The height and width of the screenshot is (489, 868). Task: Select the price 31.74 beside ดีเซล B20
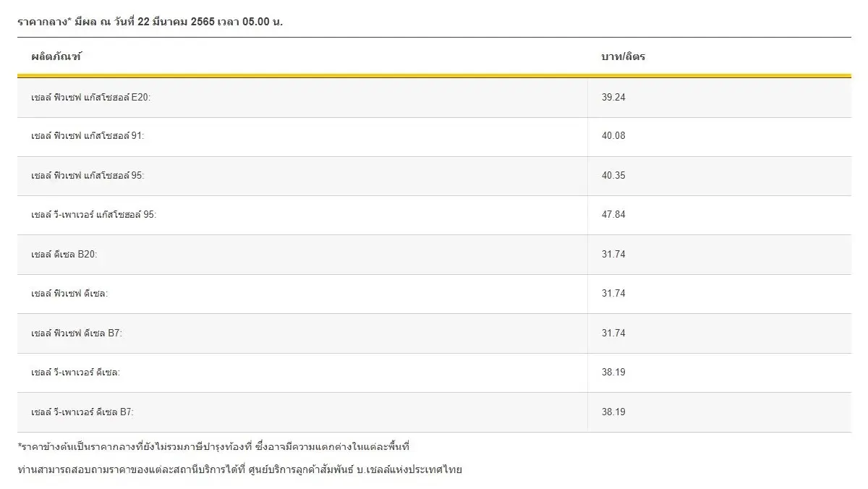pos(613,254)
